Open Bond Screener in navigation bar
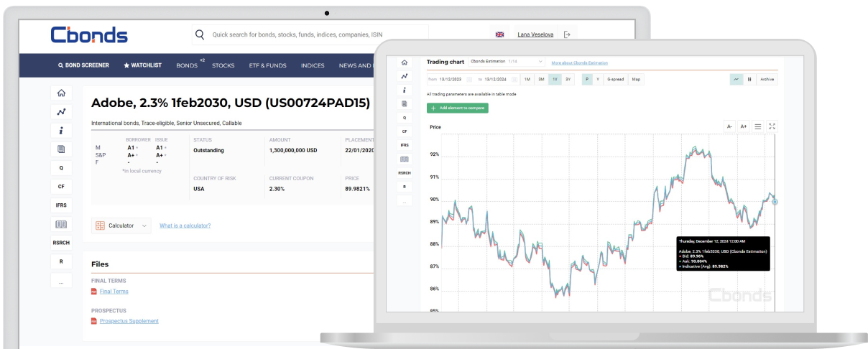Screen dimensions: 868x349 [83, 65]
